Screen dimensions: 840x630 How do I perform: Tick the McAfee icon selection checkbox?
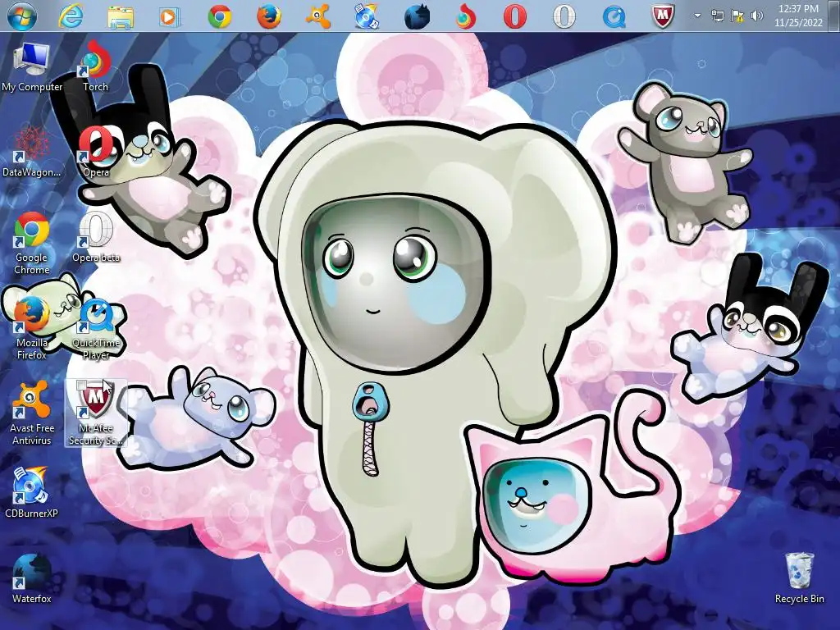[x=81, y=386]
